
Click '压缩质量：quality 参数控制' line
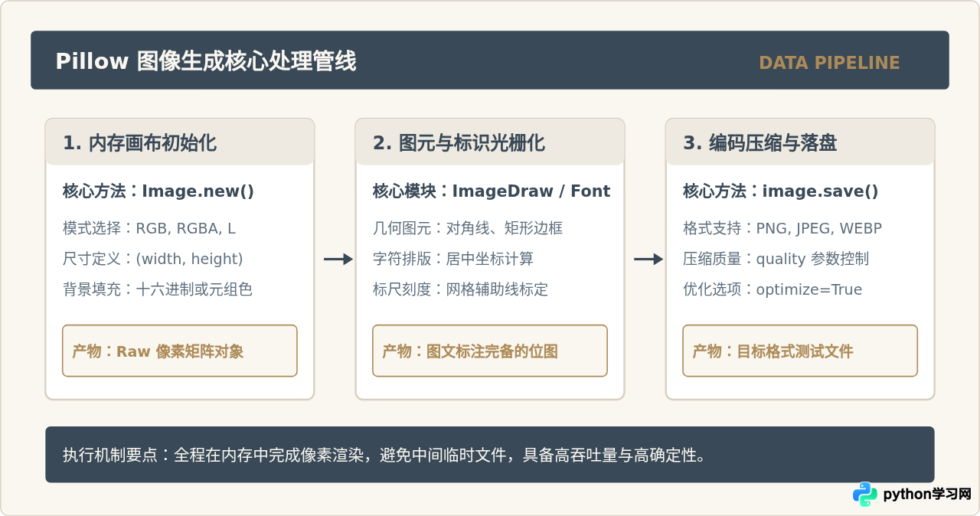(x=776, y=259)
